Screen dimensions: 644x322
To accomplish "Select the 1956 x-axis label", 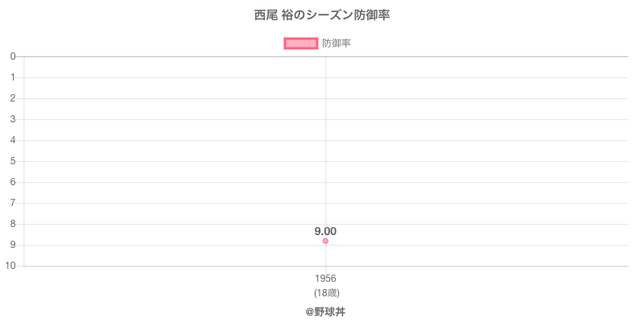I will tap(325, 279).
